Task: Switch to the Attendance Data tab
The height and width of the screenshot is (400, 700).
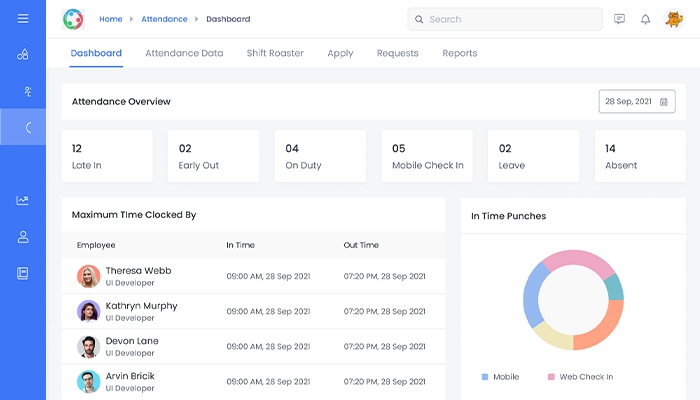Action: [x=184, y=53]
